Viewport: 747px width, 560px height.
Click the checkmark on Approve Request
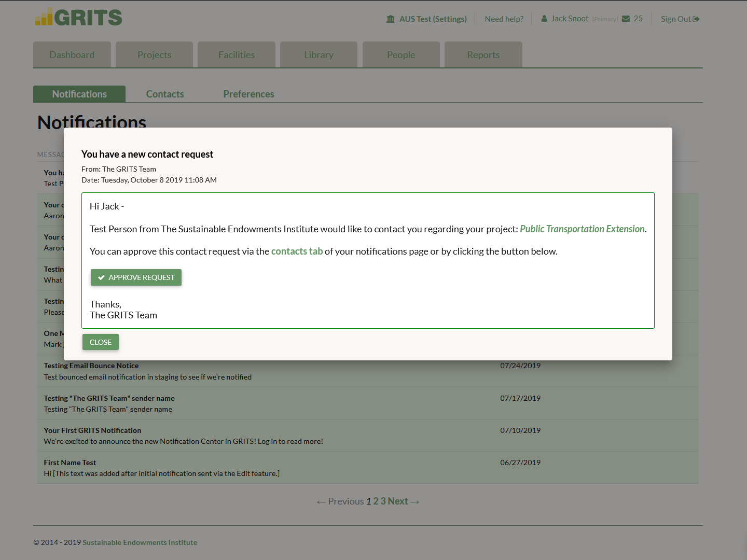click(x=101, y=277)
